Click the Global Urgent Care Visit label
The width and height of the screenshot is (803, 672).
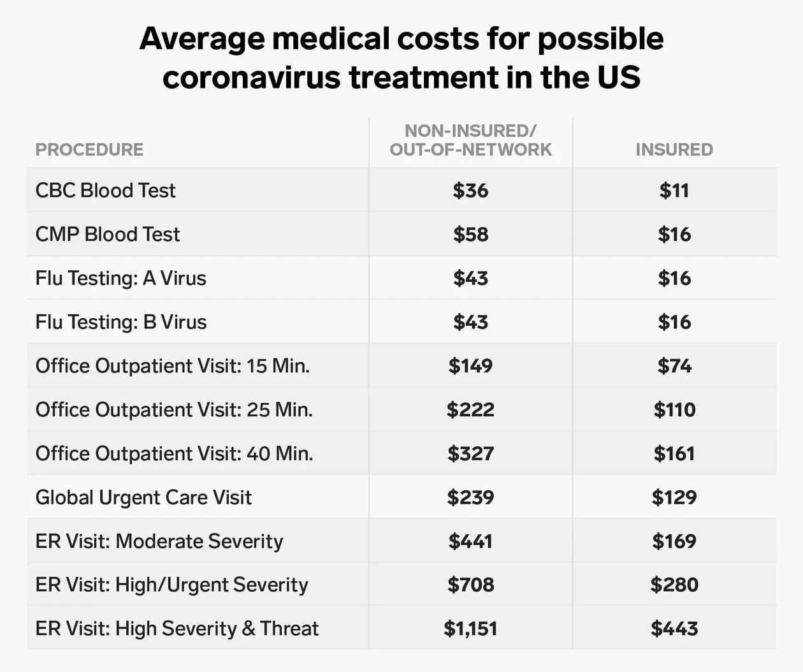click(143, 497)
